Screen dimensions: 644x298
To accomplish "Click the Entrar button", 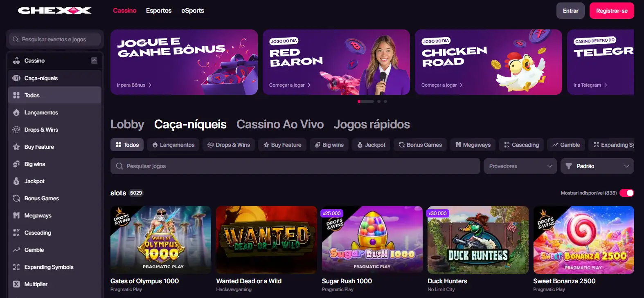I will coord(570,11).
